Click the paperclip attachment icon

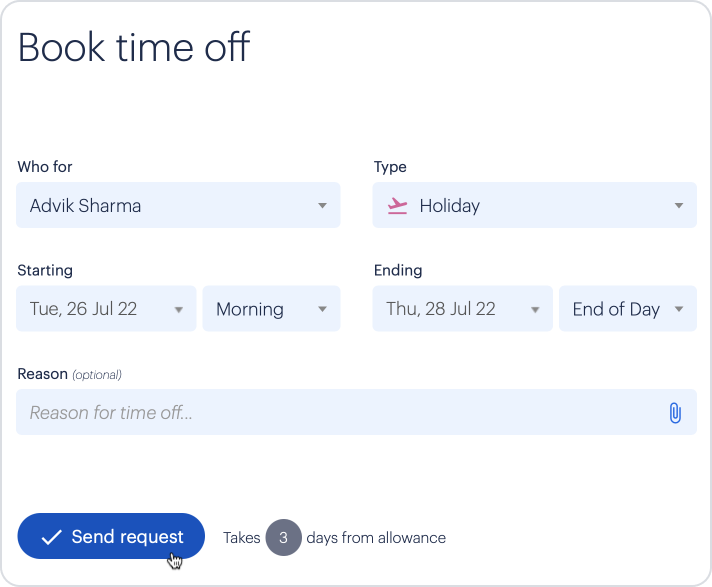[x=675, y=413]
